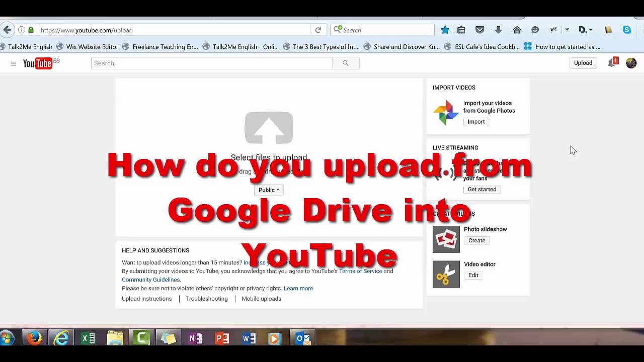Open Word from the taskbar
Viewport: 644px width, 362px height.
click(249, 338)
